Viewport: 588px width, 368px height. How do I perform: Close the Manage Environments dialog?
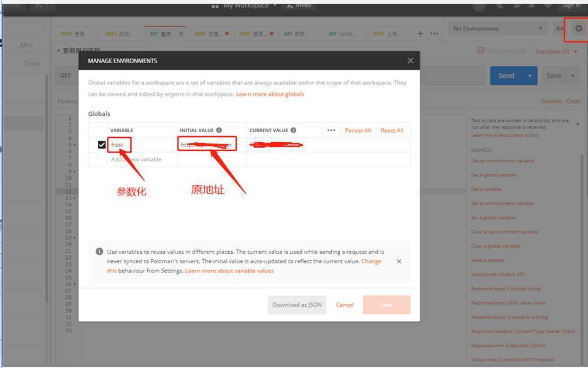coord(410,61)
